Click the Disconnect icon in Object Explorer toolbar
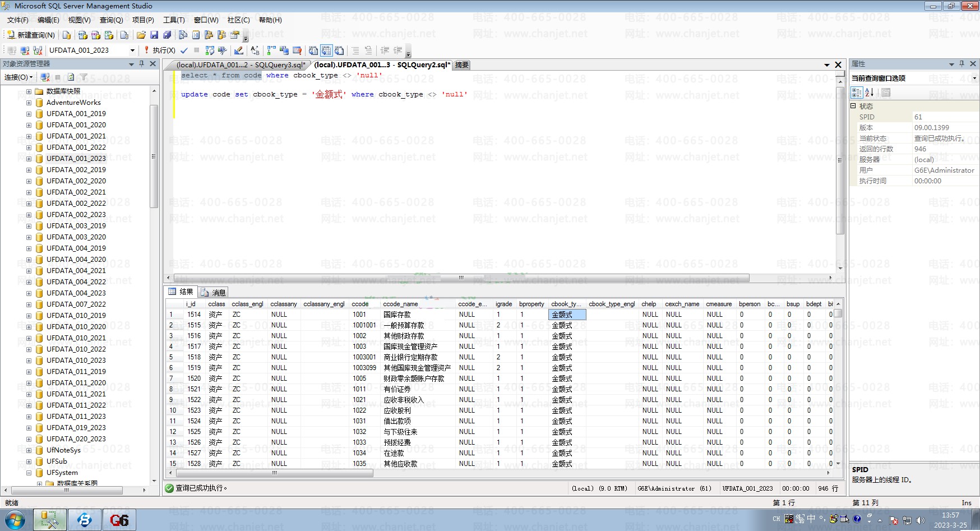This screenshot has width=980, height=531. coord(45,77)
